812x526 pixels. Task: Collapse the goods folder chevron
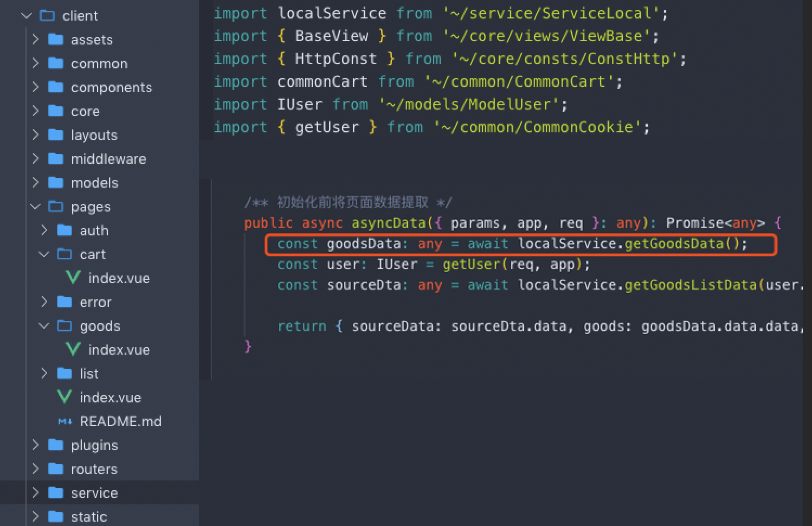point(44,326)
